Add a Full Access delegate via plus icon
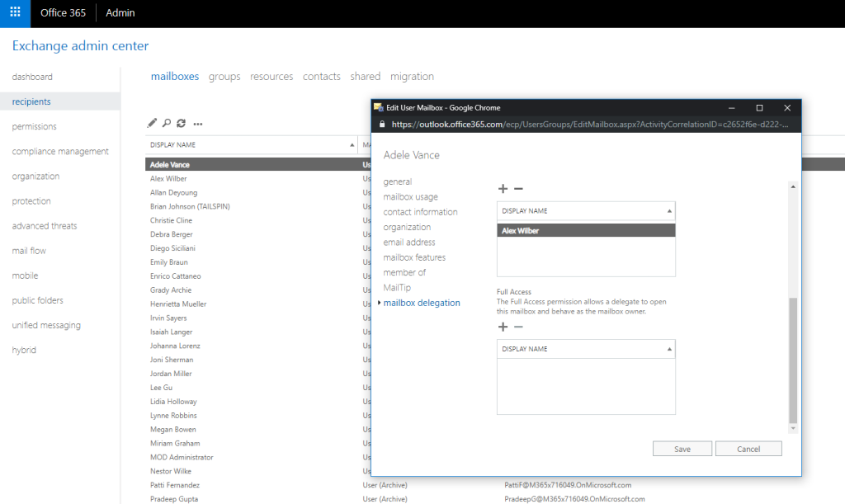845x504 pixels. click(503, 327)
